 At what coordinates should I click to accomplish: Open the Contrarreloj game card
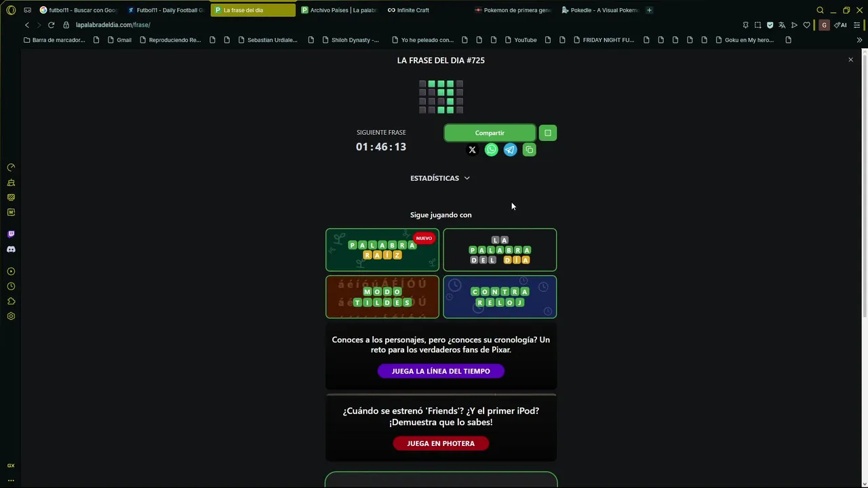[x=500, y=297]
